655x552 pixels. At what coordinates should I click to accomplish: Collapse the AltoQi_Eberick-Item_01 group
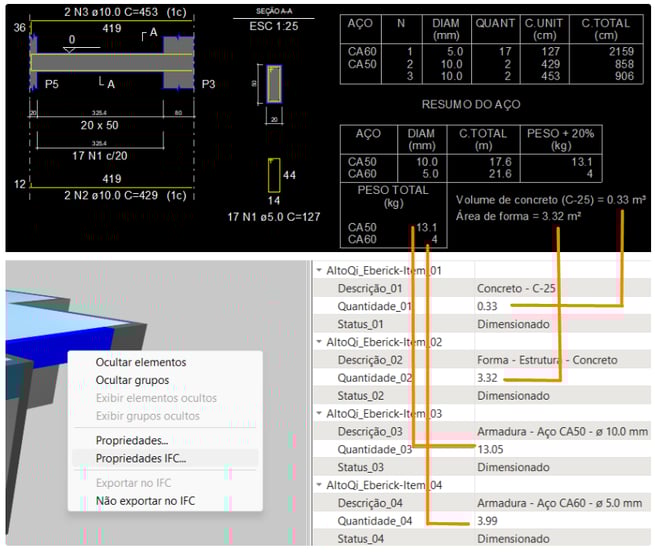coord(319,271)
